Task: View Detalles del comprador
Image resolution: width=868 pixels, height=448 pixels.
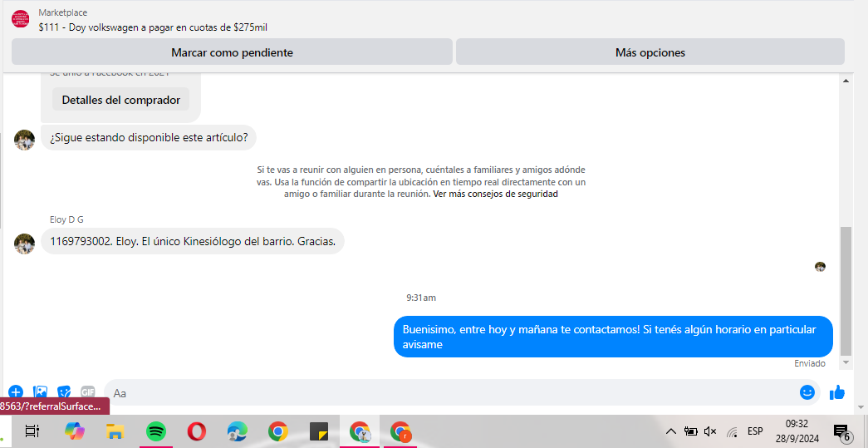Action: [120, 100]
